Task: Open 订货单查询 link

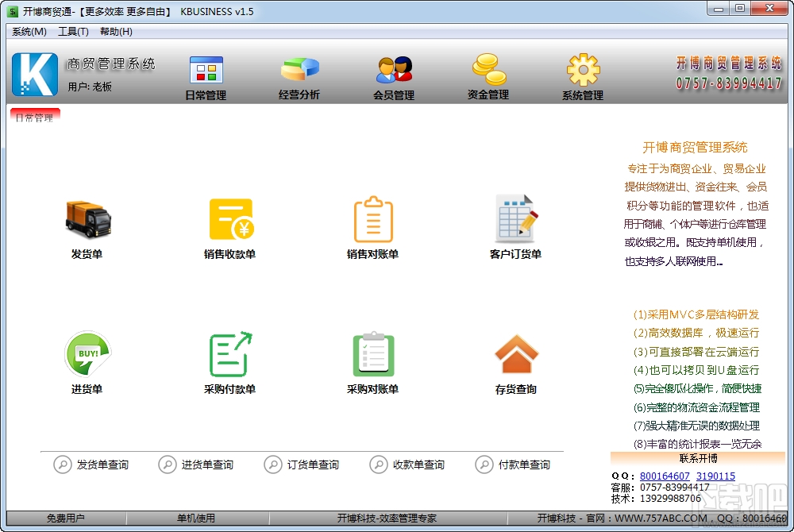Action: [x=314, y=465]
